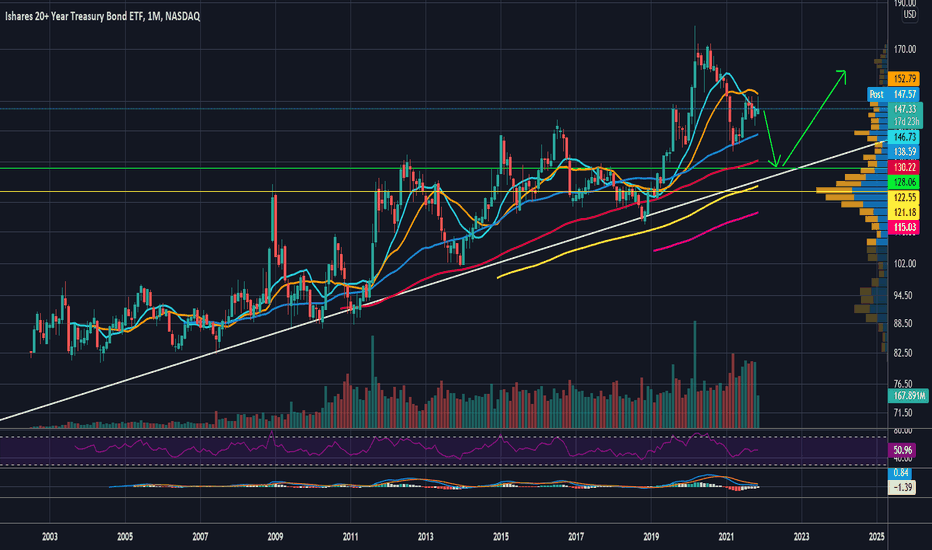Click the 2019 label on time axis
This screenshot has height=550, width=932.
[x=651, y=537]
